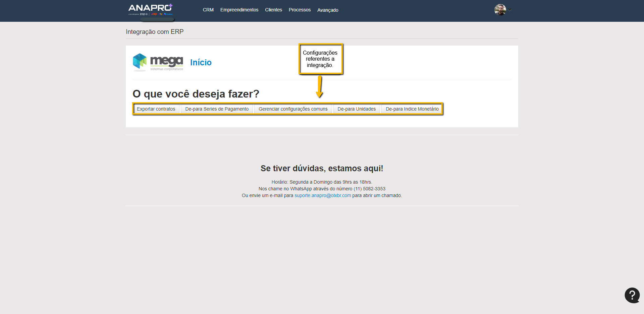Open the user profile avatar
The height and width of the screenshot is (314, 644).
[500, 10]
